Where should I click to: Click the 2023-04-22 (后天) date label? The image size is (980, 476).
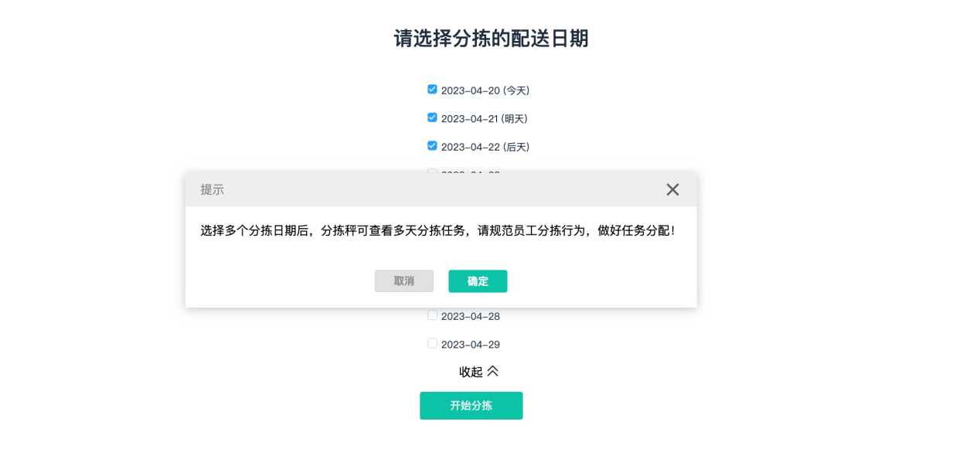coord(485,147)
